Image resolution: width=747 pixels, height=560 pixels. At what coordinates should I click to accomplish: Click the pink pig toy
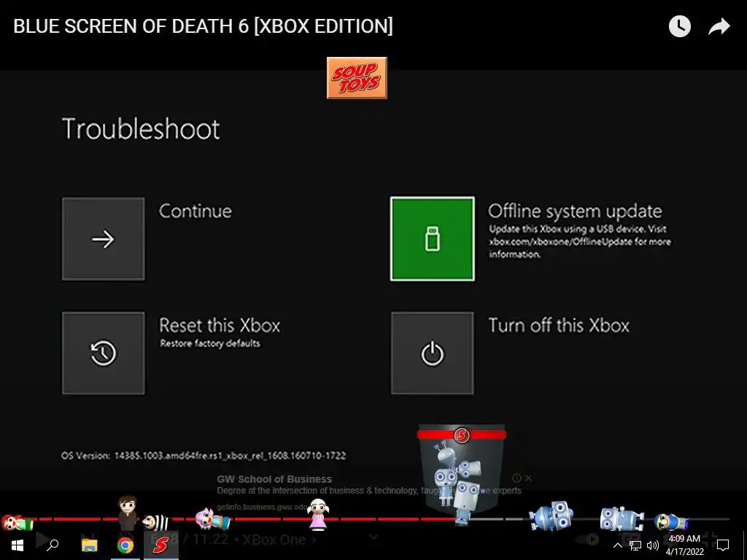point(212,519)
